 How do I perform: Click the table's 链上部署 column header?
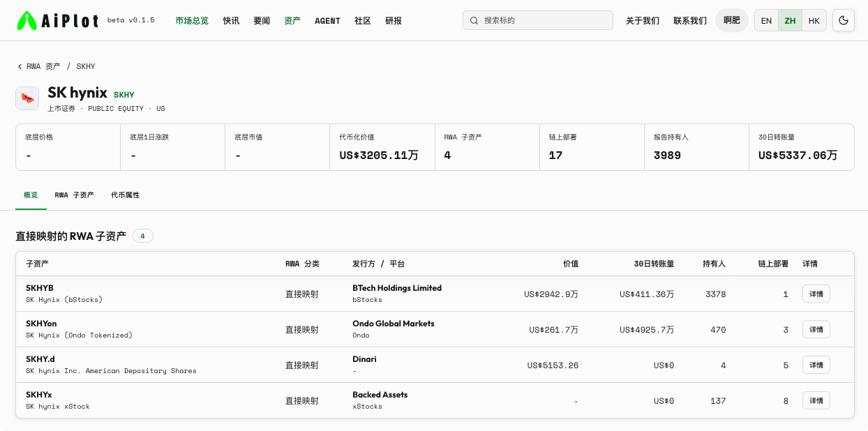click(773, 264)
